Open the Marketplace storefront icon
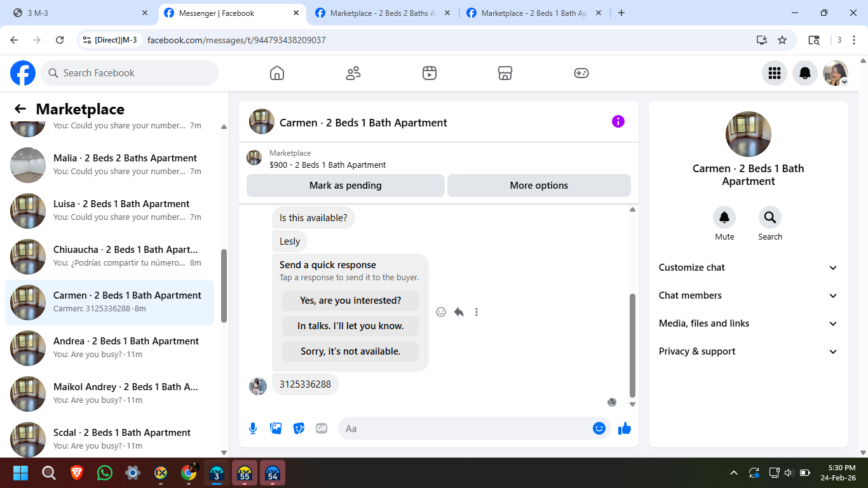This screenshot has height=488, width=868. coord(505,73)
